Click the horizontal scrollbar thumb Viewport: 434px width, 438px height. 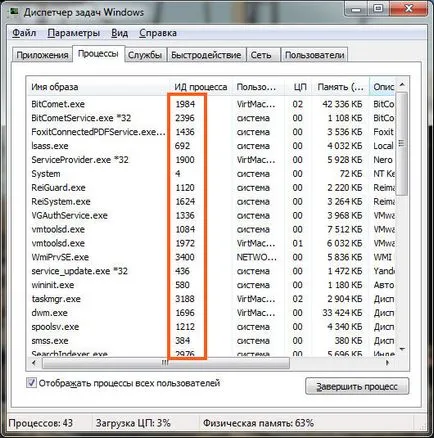click(166, 363)
